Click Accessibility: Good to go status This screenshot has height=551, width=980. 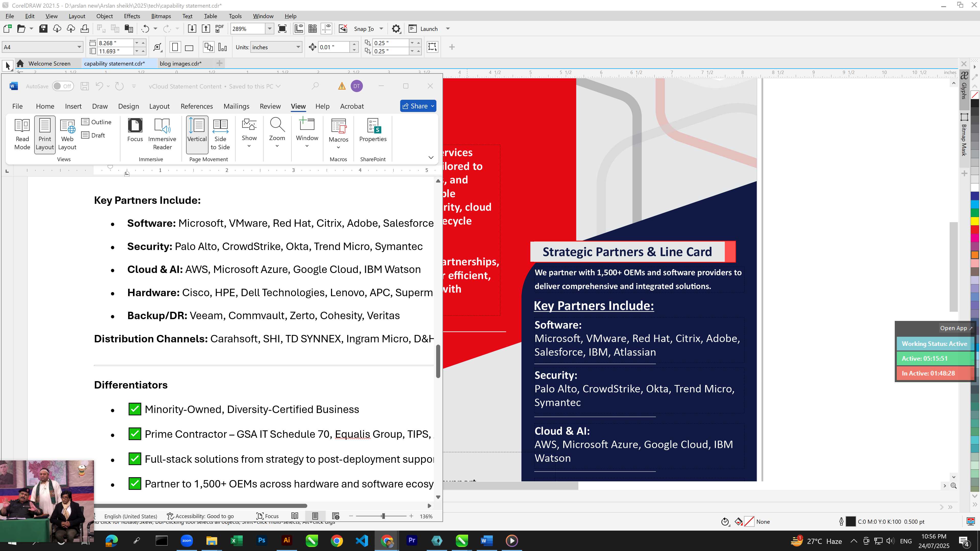pyautogui.click(x=201, y=516)
